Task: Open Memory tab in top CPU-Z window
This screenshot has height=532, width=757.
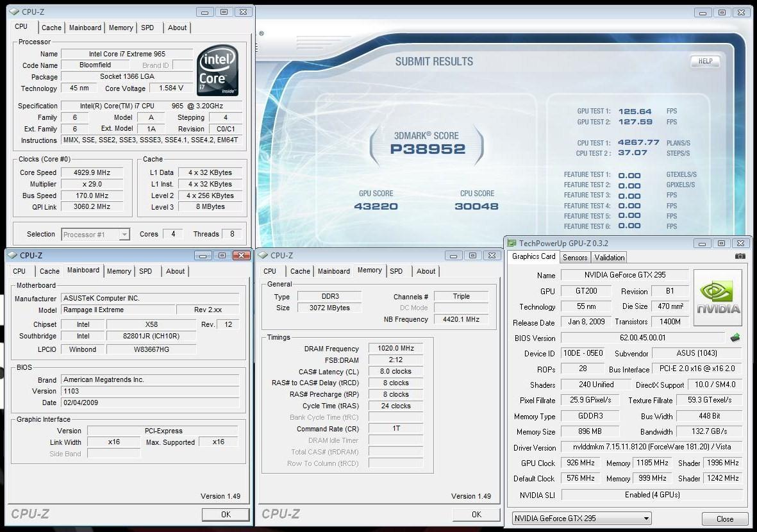Action: (121, 28)
